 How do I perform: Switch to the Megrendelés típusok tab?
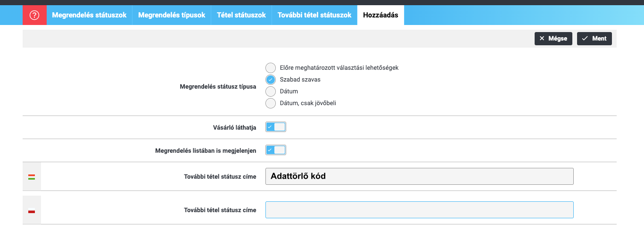click(172, 15)
